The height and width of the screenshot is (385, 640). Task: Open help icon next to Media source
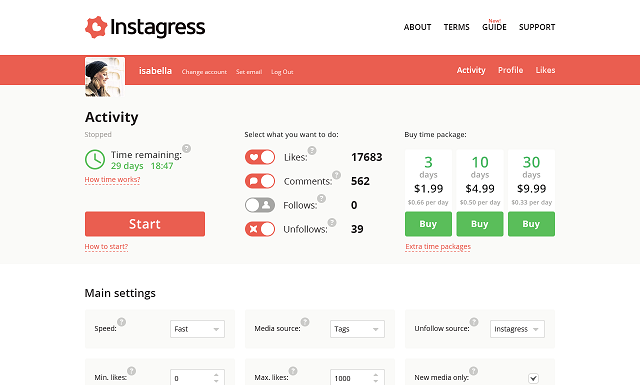click(305, 322)
